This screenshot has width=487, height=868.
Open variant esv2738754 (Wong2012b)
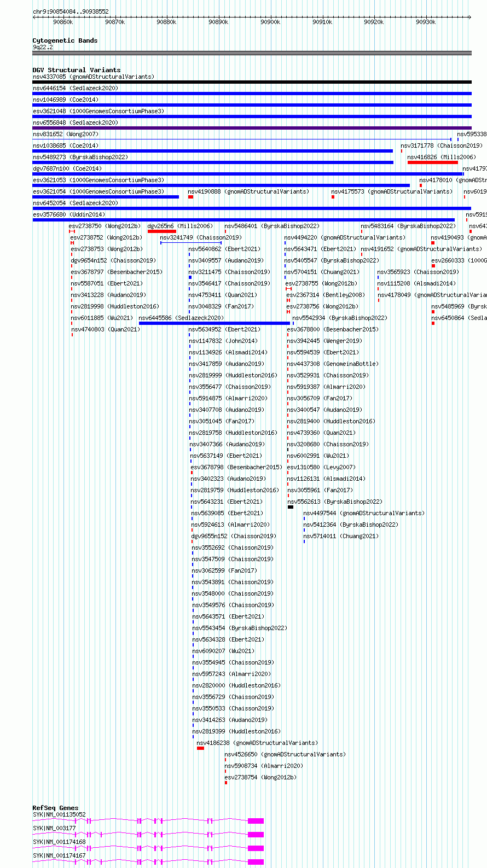(260, 777)
